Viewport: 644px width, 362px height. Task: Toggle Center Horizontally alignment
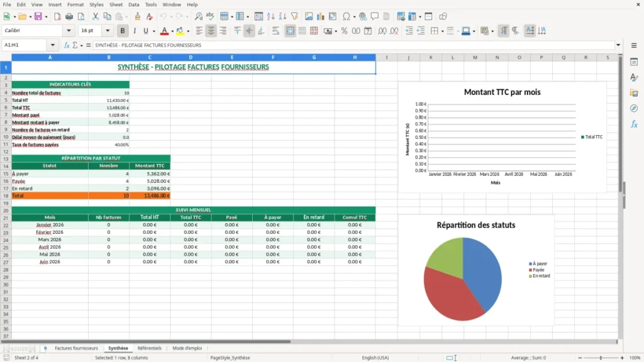point(211,31)
